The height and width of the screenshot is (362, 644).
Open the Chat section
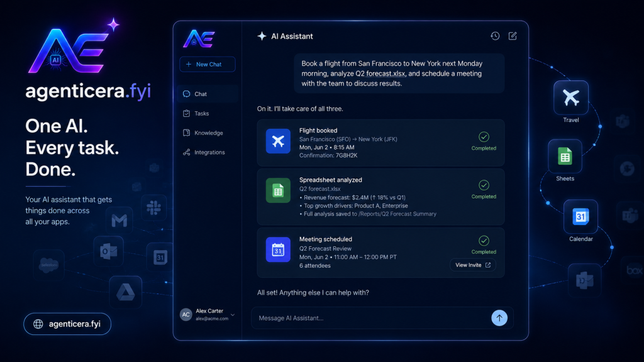pyautogui.click(x=208, y=94)
